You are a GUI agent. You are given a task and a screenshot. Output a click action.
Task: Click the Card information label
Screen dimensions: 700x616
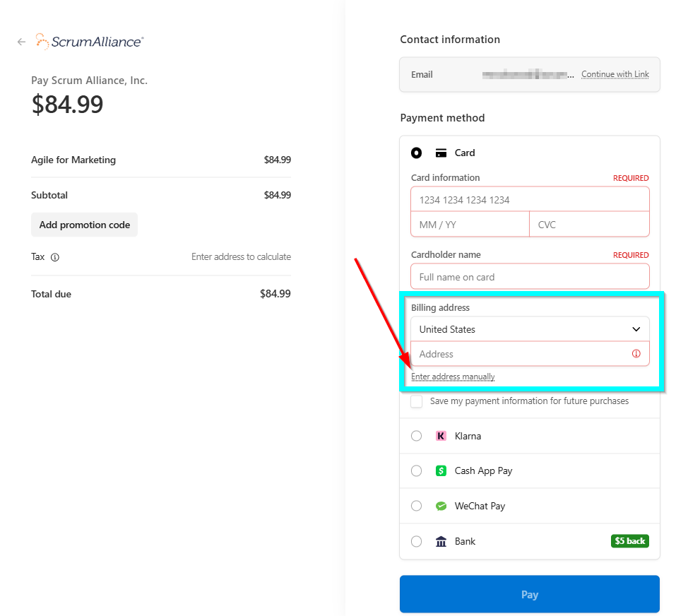point(446,177)
